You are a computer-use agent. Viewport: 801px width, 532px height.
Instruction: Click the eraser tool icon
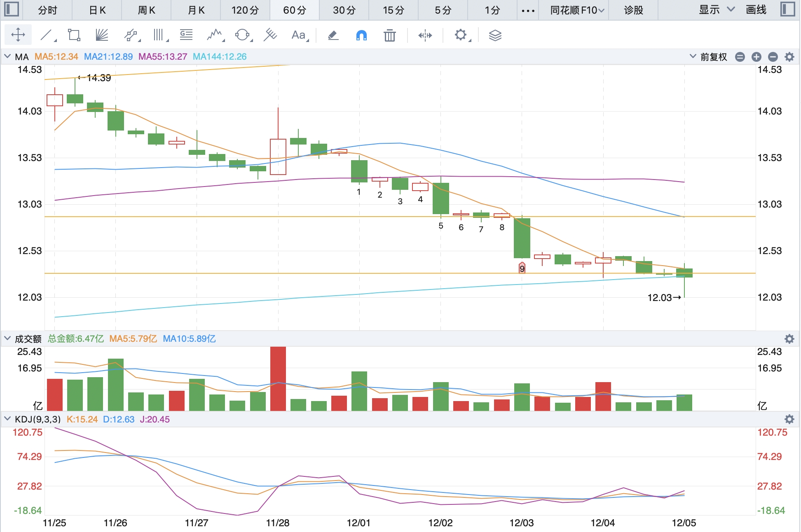[x=333, y=35]
